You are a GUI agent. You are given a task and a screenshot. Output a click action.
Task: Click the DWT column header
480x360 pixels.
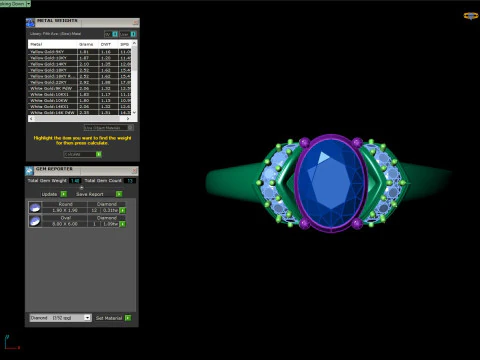pyautogui.click(x=108, y=44)
